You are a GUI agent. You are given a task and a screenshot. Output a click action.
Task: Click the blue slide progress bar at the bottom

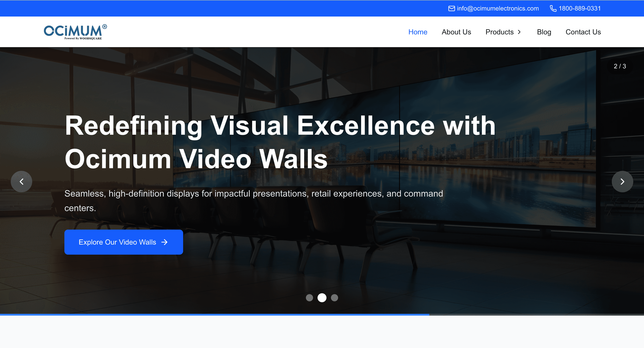pos(214,314)
